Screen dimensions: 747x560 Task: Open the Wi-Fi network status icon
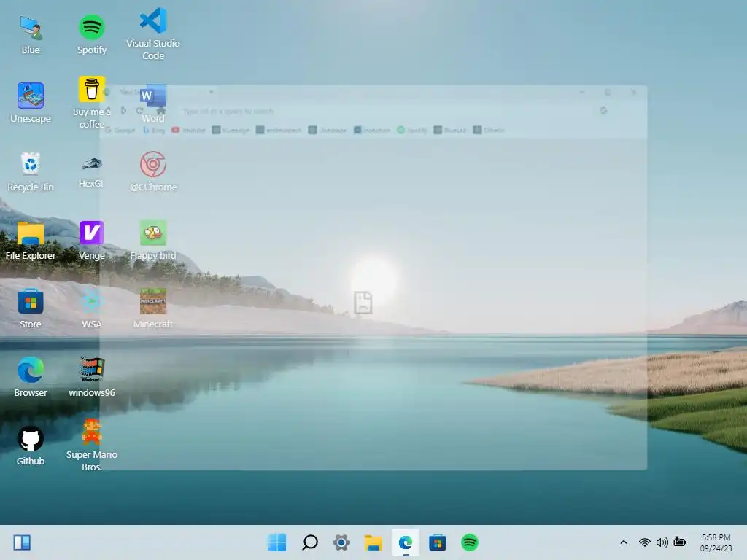pyautogui.click(x=645, y=542)
